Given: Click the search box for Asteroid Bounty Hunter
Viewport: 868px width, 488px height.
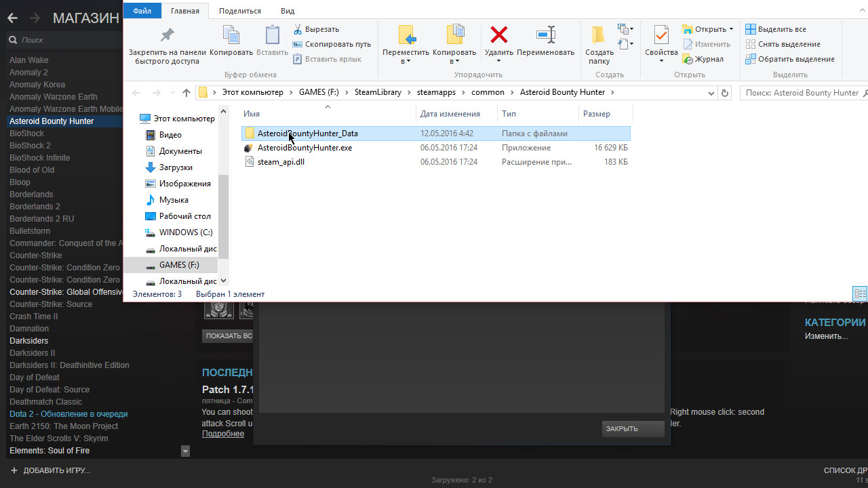Looking at the screenshot, I should click(x=806, y=93).
